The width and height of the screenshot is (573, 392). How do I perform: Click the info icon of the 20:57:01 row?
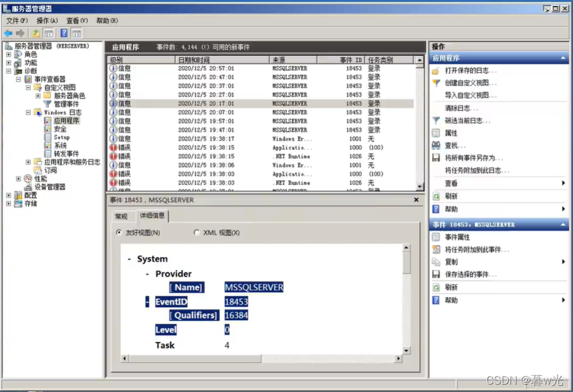pyautogui.click(x=113, y=68)
